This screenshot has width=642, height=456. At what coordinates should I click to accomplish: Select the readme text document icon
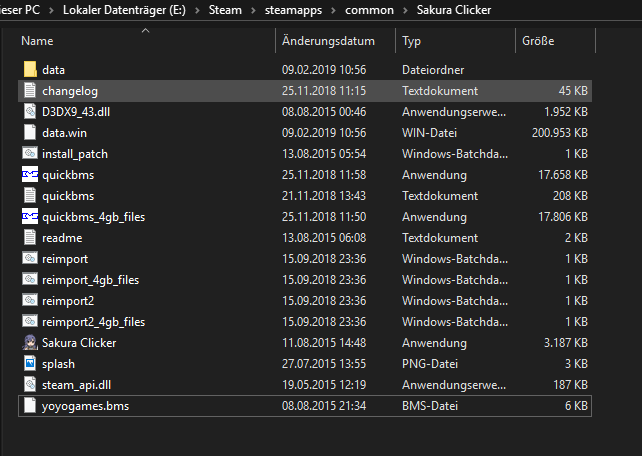coord(29,238)
